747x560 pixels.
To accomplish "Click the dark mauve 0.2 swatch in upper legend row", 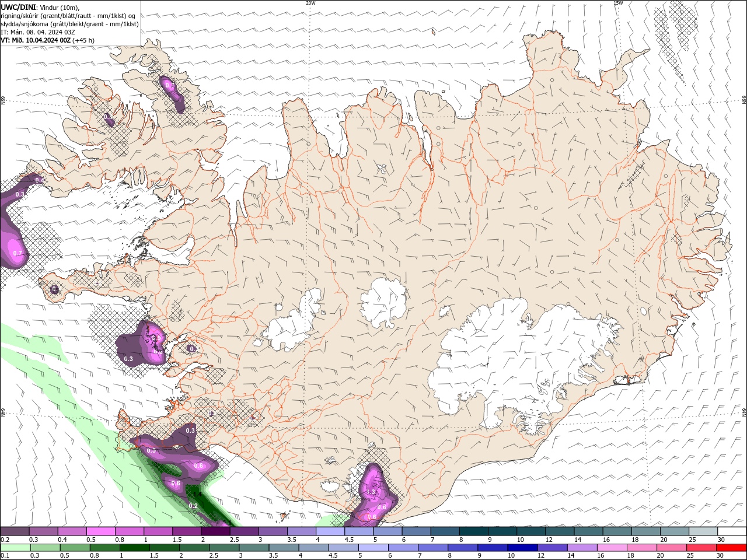I will click(15, 531).
